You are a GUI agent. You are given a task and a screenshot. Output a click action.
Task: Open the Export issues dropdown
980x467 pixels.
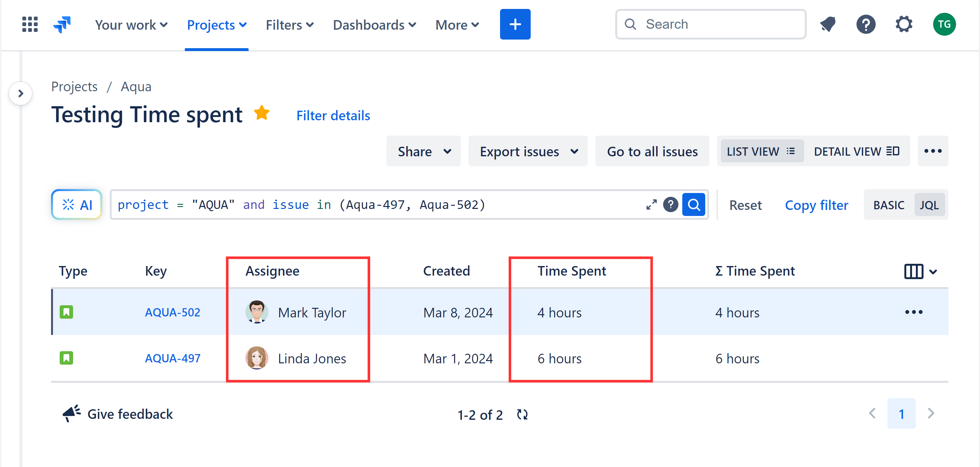coord(528,151)
